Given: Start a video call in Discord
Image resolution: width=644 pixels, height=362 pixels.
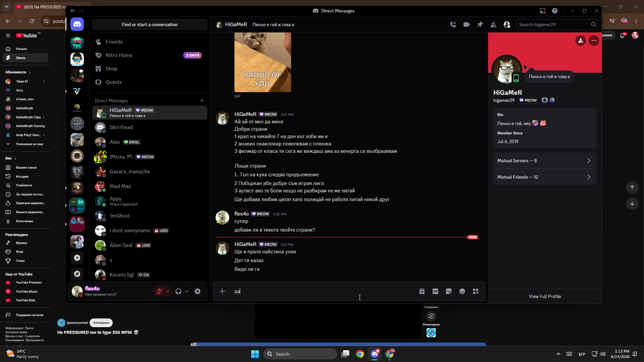Looking at the screenshot, I should [467, 24].
